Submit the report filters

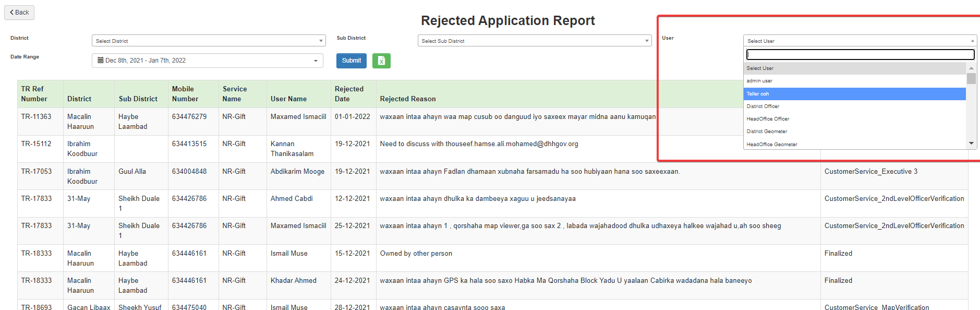pos(352,61)
